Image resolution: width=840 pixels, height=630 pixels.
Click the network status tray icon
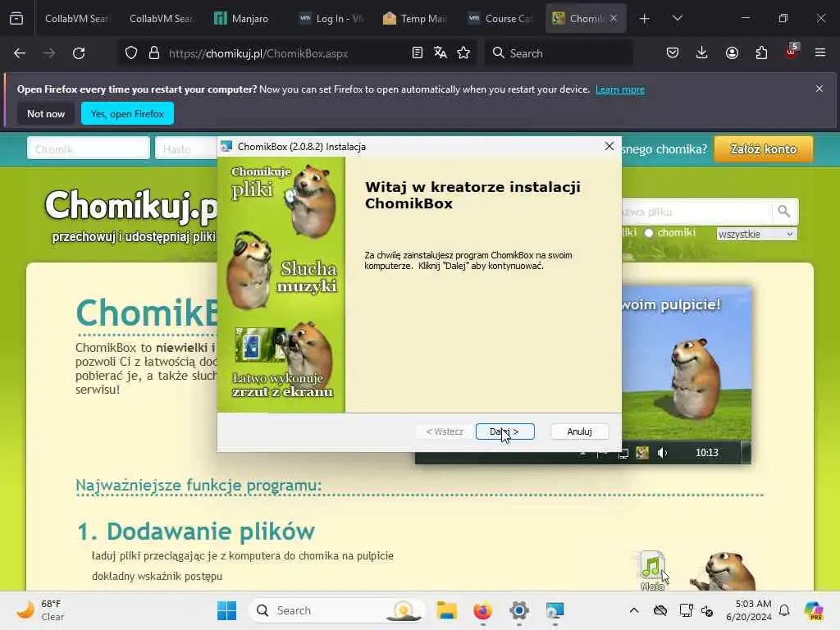coord(686,610)
